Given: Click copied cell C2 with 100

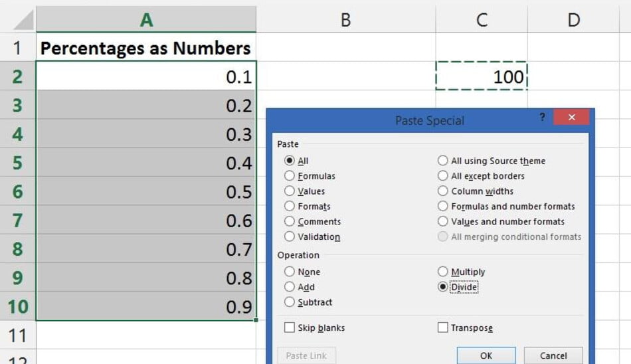Looking at the screenshot, I should 482,76.
